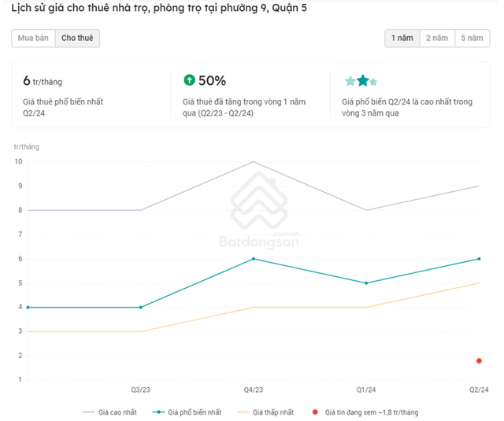Click the Q1/24 point on teal line
The image size is (504, 421).
coord(366,283)
